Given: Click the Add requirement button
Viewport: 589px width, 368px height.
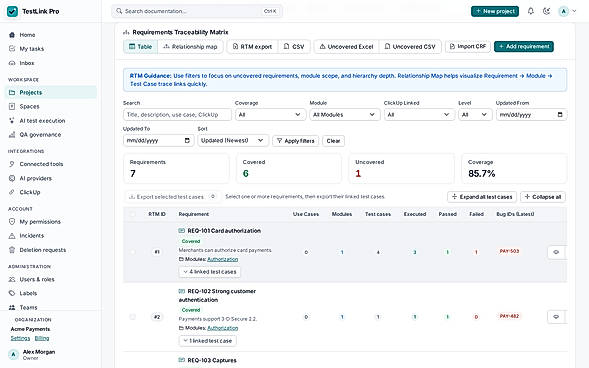Looking at the screenshot, I should pyautogui.click(x=524, y=47).
